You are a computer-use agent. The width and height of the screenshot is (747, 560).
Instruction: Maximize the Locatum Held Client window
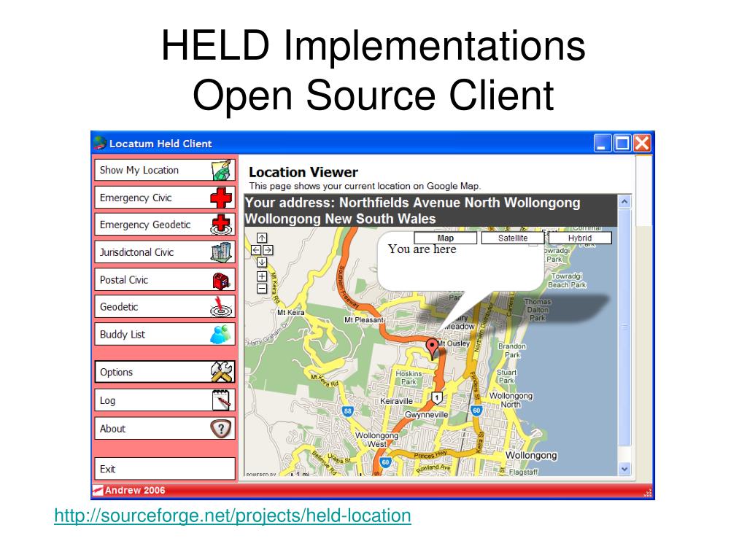[x=622, y=143]
